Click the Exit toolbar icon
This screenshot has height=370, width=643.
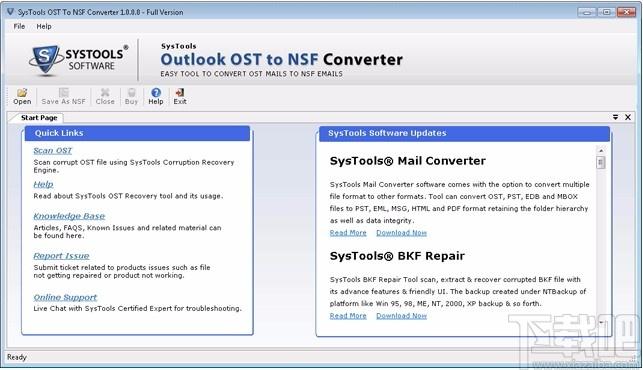180,97
